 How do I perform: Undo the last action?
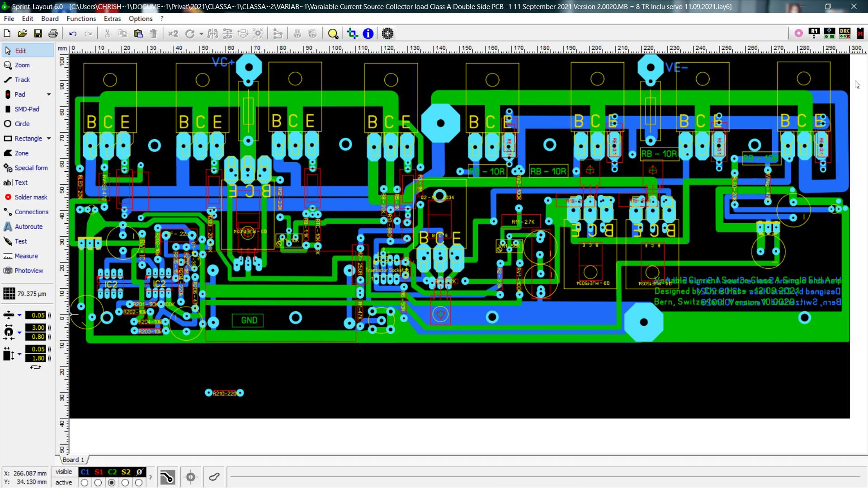pos(73,33)
